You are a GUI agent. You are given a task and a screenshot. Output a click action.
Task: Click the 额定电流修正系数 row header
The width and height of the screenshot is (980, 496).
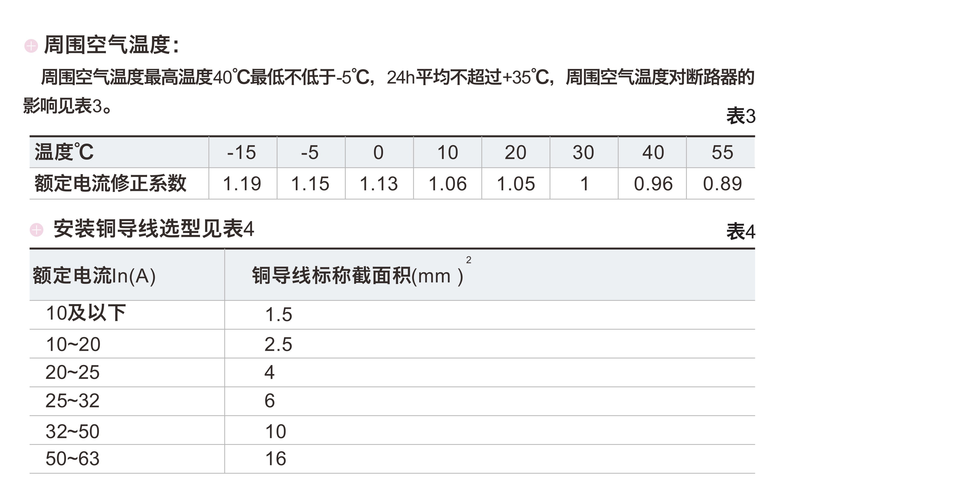pos(110,183)
